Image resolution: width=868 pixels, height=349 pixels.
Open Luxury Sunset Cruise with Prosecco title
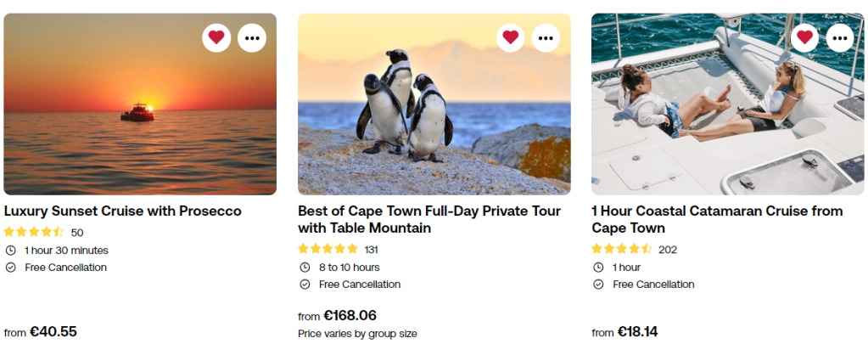click(123, 211)
